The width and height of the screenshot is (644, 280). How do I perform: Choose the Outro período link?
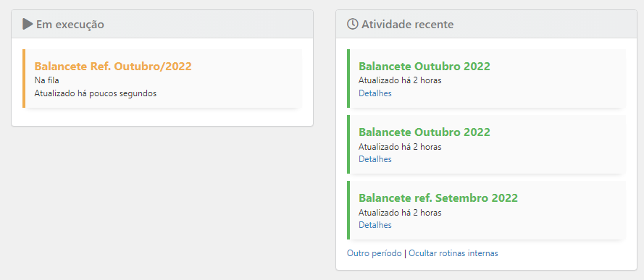point(375,253)
